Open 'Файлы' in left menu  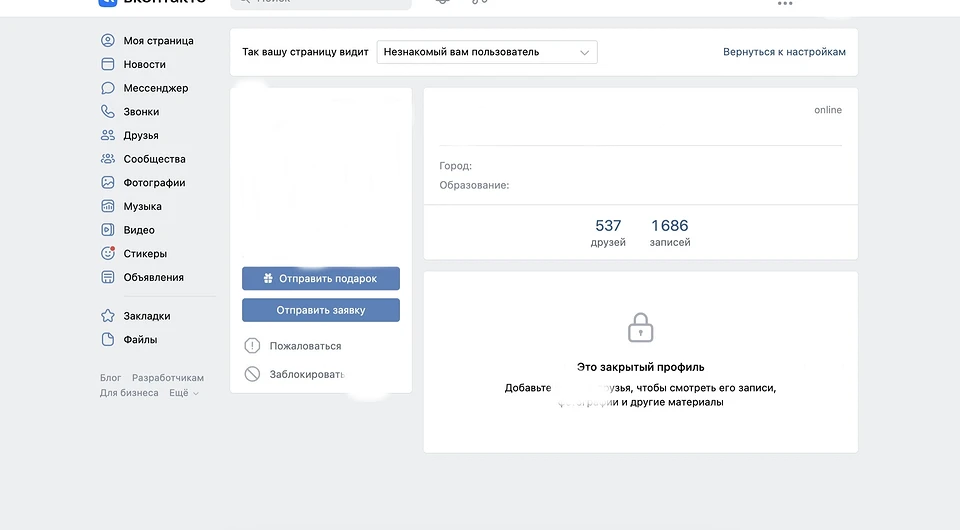[140, 340]
